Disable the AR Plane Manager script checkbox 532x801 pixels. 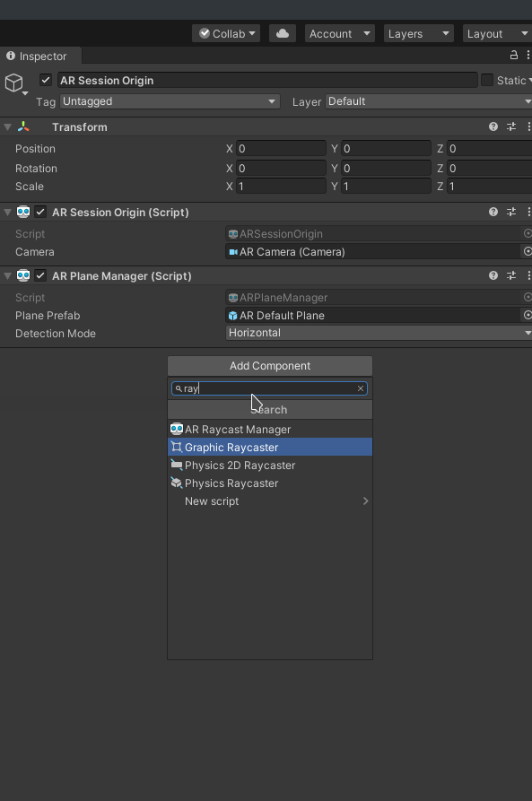tap(40, 276)
